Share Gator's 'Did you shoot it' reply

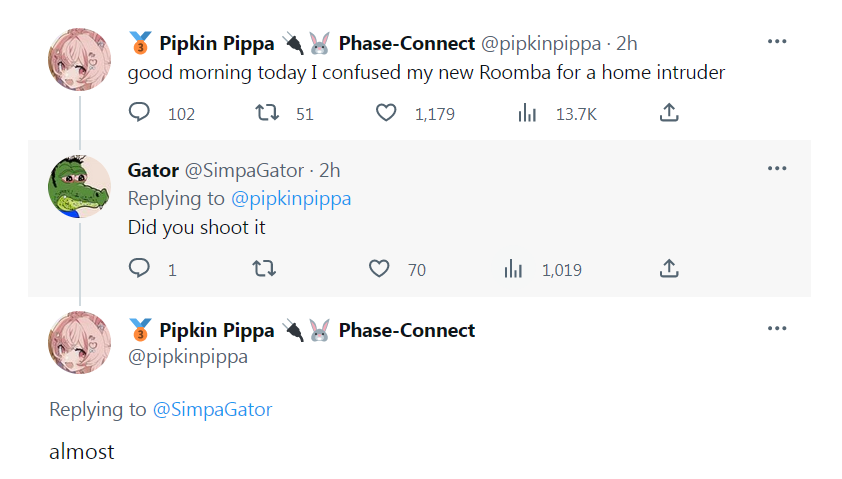point(669,269)
